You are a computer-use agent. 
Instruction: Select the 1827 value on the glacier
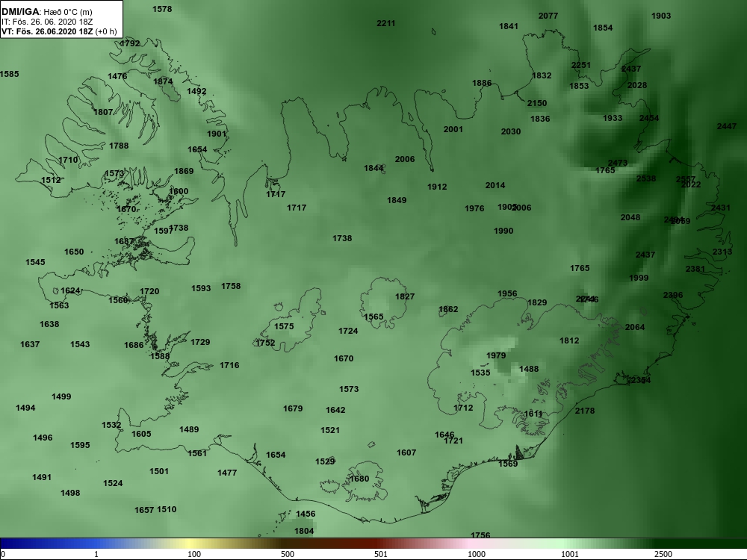coord(405,296)
